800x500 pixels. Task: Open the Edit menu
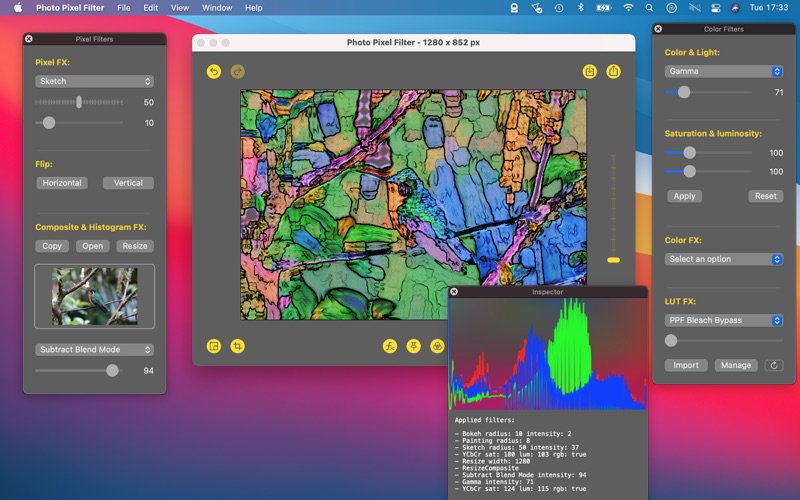tap(151, 8)
